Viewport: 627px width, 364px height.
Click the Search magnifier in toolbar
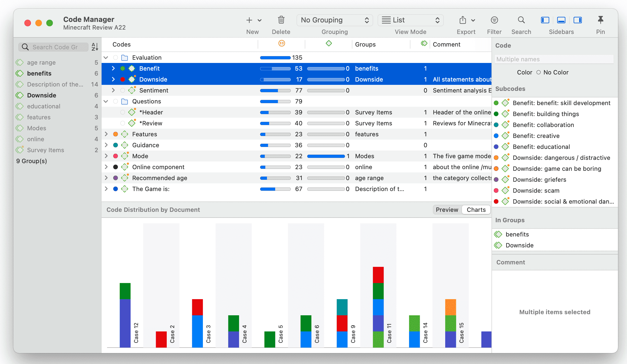(521, 20)
